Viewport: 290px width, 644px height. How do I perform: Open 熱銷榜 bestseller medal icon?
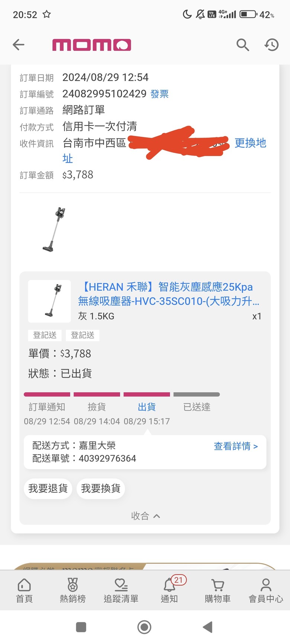click(72, 591)
